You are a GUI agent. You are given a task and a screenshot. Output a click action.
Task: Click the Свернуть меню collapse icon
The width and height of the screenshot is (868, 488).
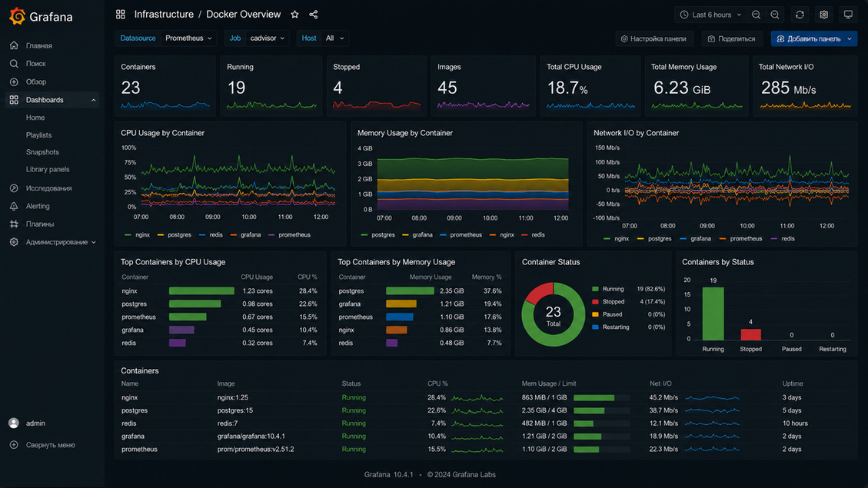pos(14,445)
